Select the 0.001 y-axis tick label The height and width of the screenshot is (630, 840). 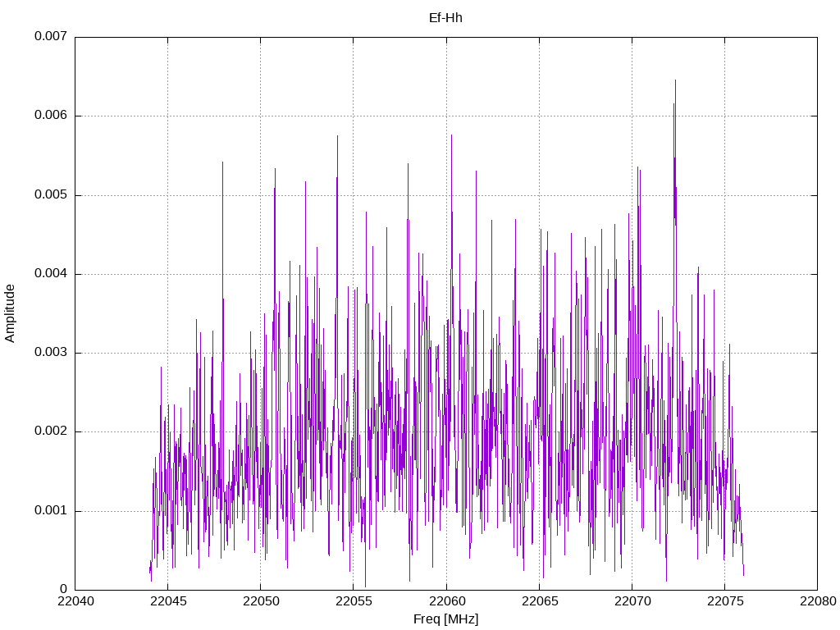pos(51,510)
